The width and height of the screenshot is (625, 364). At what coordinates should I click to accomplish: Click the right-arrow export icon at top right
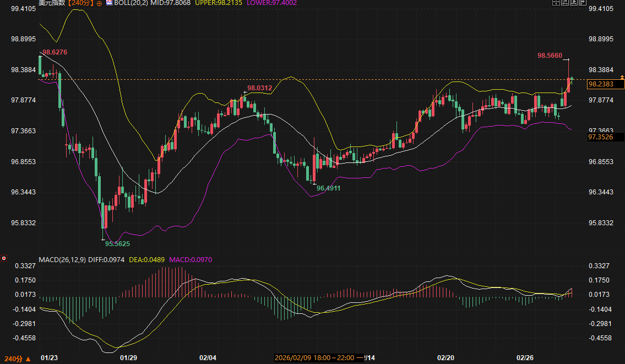[x=581, y=3]
